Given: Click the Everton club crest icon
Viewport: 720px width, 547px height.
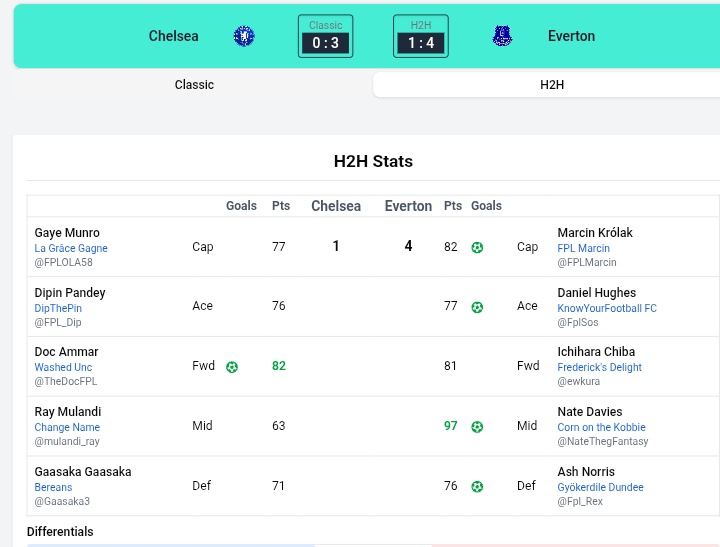Looking at the screenshot, I should pos(502,36).
